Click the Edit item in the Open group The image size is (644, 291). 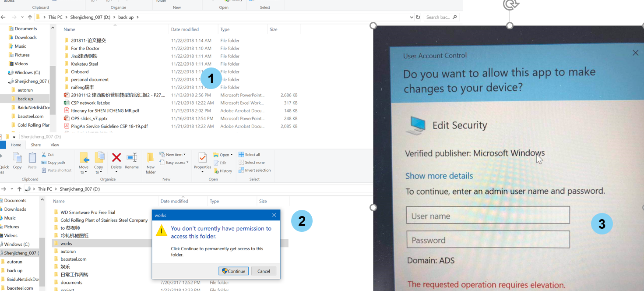(220, 163)
